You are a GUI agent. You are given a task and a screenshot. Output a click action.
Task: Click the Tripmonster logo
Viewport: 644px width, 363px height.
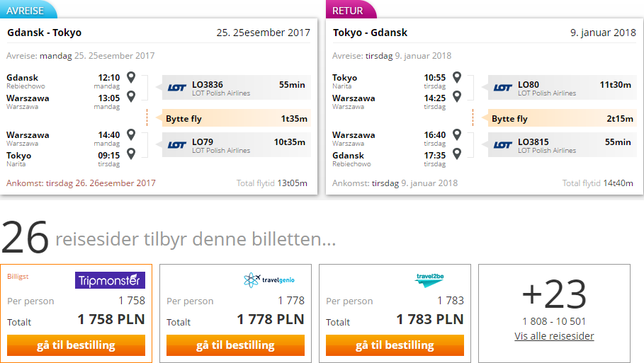click(x=110, y=280)
